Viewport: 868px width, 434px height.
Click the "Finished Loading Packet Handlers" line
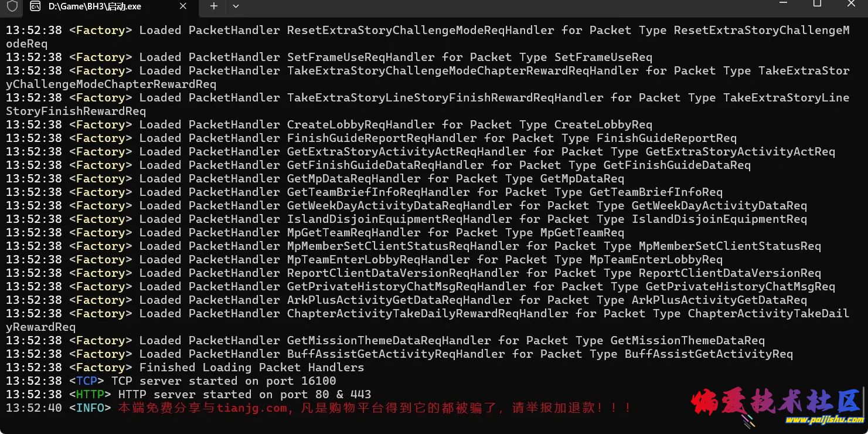coord(251,368)
